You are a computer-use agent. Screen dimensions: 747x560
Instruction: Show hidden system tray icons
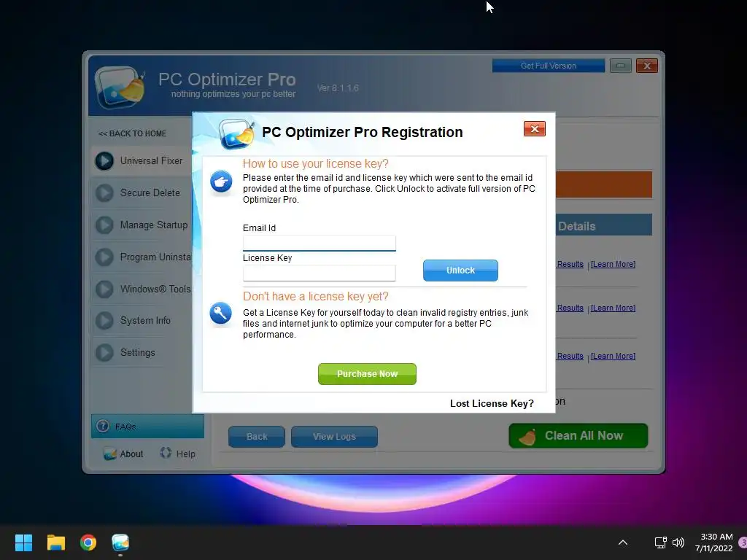623,542
